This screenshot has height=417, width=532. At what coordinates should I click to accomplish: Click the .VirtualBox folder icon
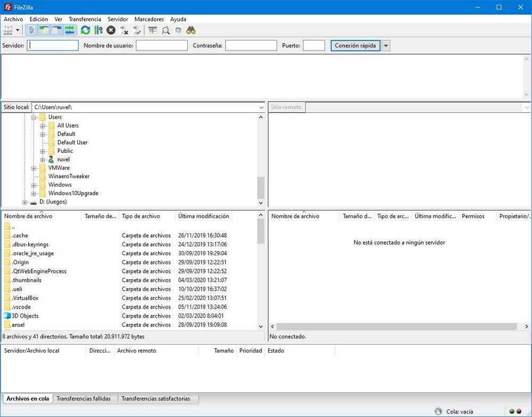pos(7,298)
